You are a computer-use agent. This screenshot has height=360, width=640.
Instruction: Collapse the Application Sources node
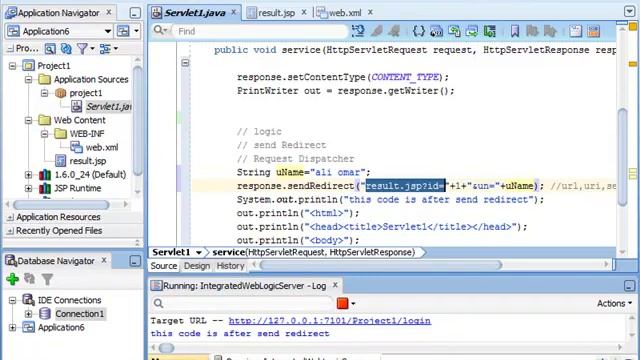29,80
